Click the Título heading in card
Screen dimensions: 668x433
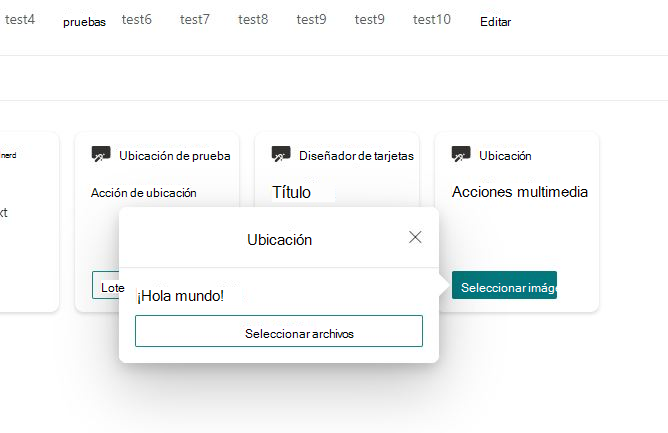tap(291, 192)
